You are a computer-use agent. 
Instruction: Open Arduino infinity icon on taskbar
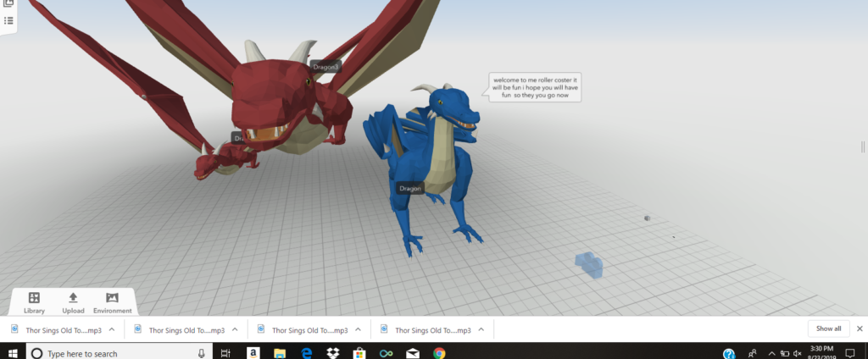[x=386, y=353]
